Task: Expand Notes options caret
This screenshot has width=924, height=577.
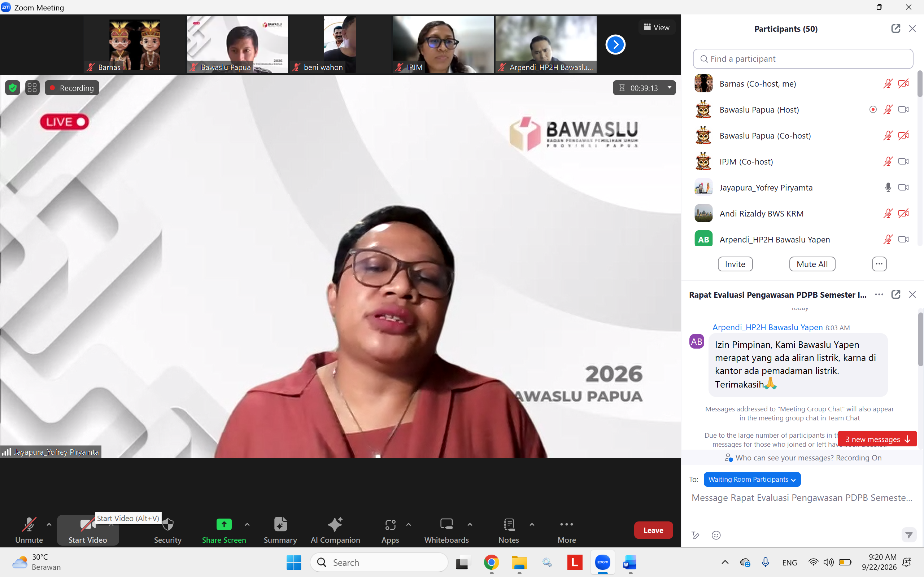Action: (x=532, y=524)
